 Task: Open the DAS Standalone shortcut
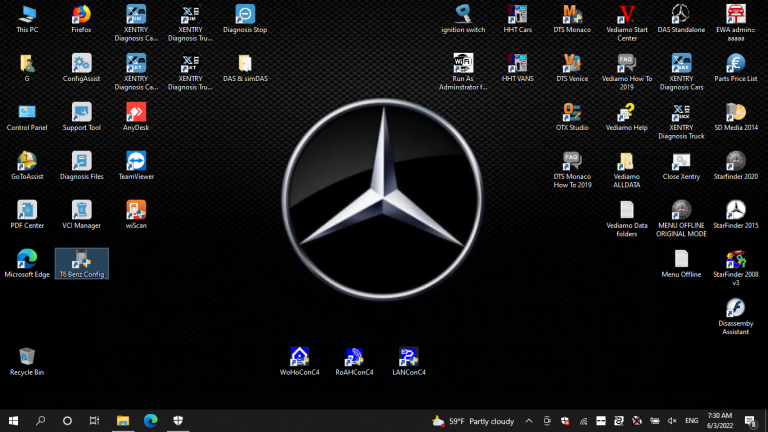pyautogui.click(x=681, y=19)
